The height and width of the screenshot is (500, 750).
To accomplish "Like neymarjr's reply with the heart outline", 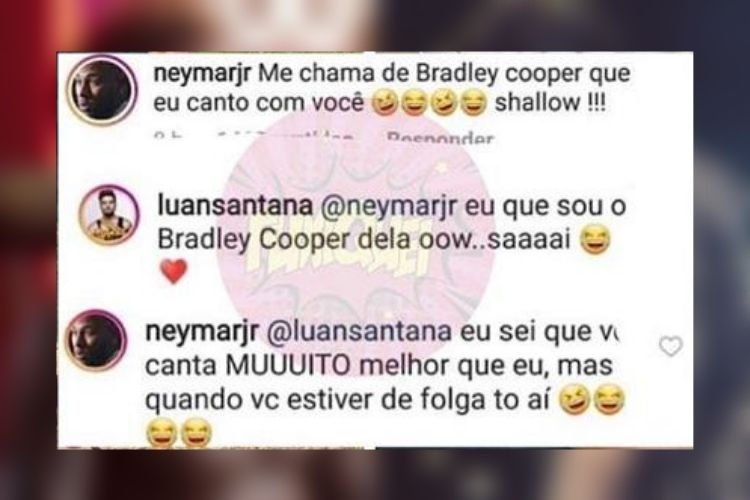I will point(671,346).
